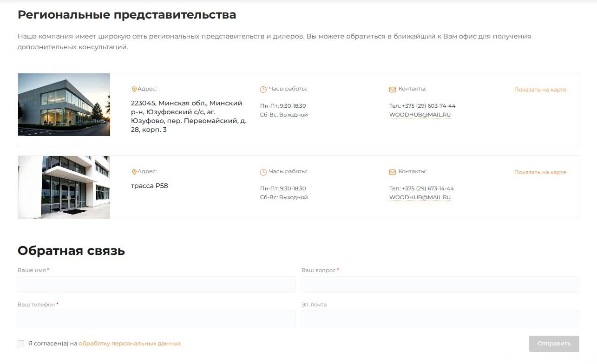Click the glass building photo of the first office

(64, 104)
